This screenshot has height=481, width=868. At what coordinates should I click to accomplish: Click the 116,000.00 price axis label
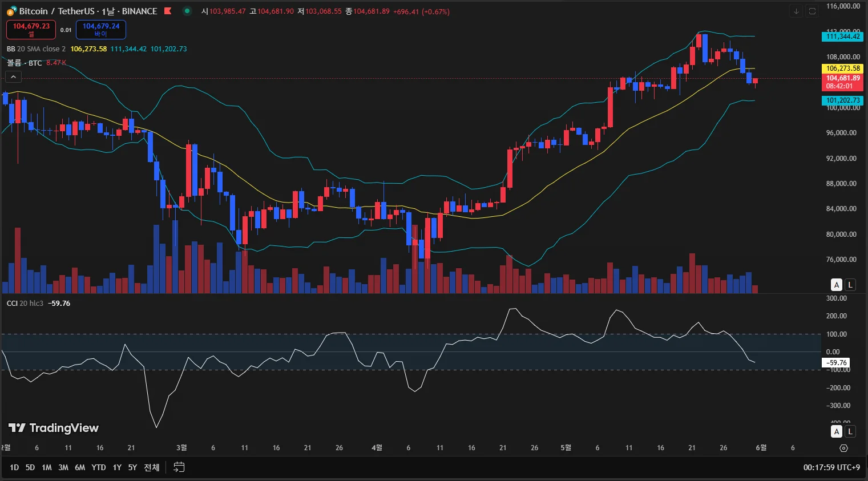point(843,6)
